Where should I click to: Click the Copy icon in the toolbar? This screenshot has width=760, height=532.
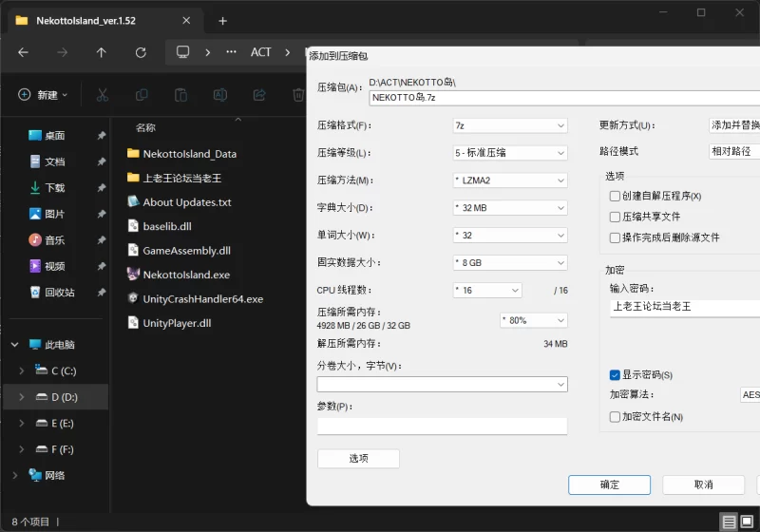click(142, 94)
